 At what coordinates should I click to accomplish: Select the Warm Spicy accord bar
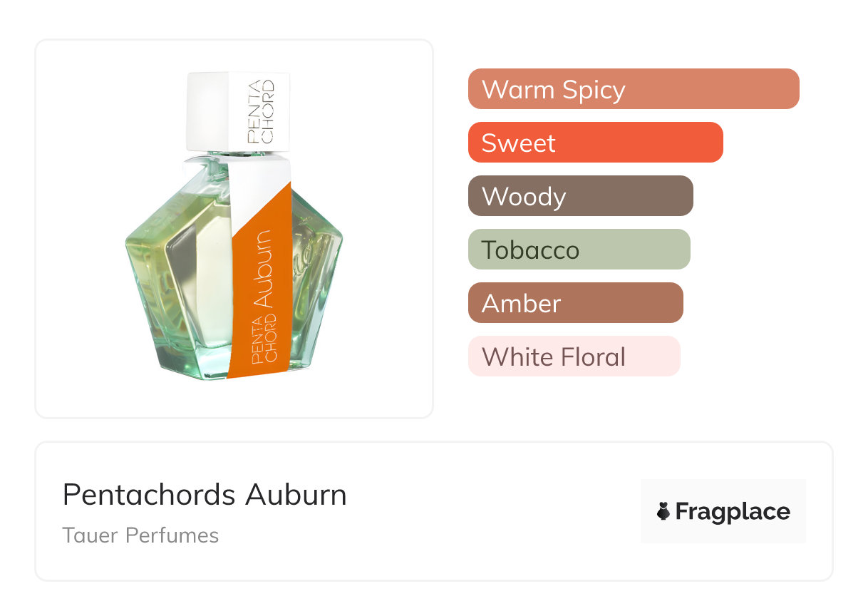[633, 89]
